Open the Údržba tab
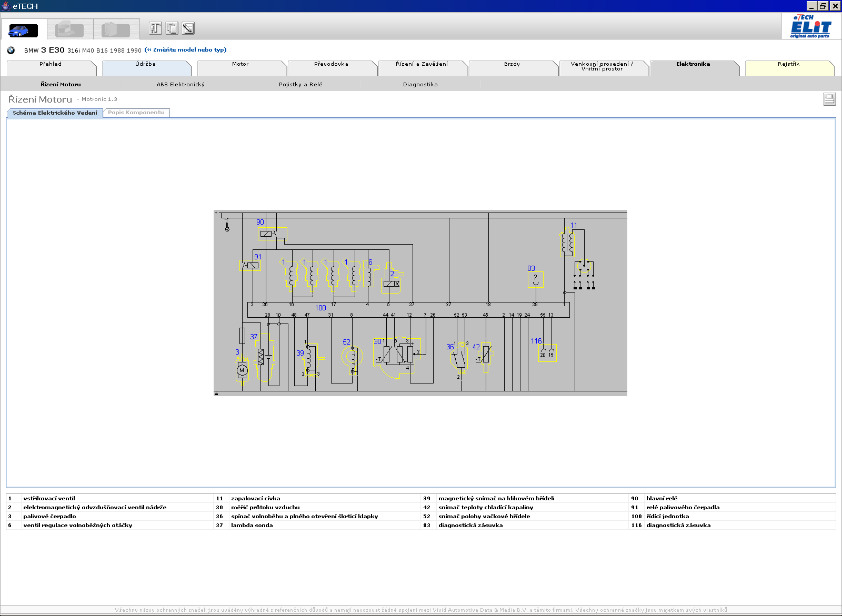842x616 pixels. click(146, 68)
